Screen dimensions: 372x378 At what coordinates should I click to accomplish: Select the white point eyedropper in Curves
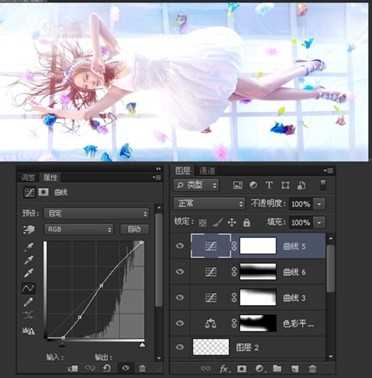tap(29, 273)
